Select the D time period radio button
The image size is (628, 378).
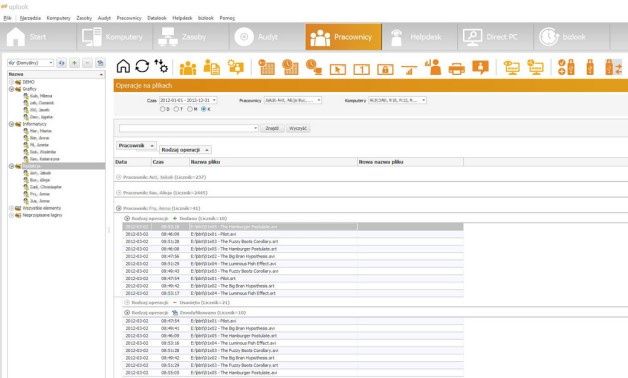pos(163,109)
